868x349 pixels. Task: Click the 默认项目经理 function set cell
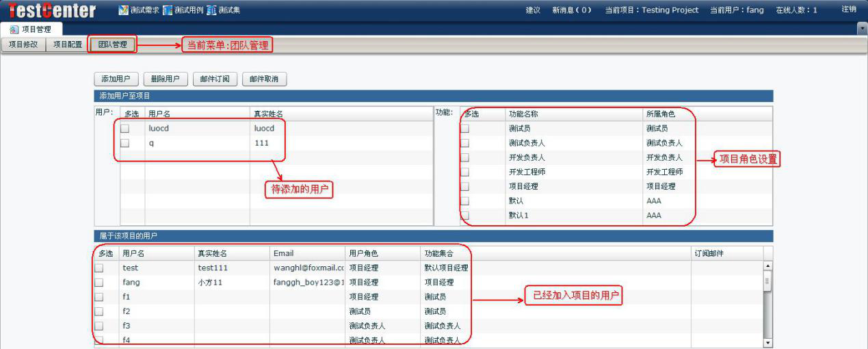click(447, 268)
